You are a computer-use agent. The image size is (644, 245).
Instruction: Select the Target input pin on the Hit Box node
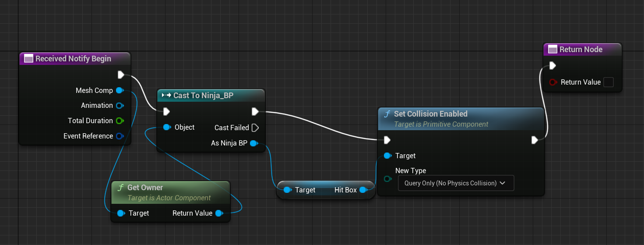click(287, 190)
